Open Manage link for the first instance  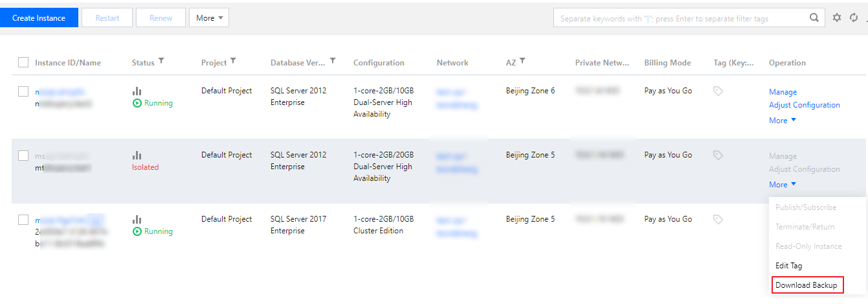tap(783, 92)
